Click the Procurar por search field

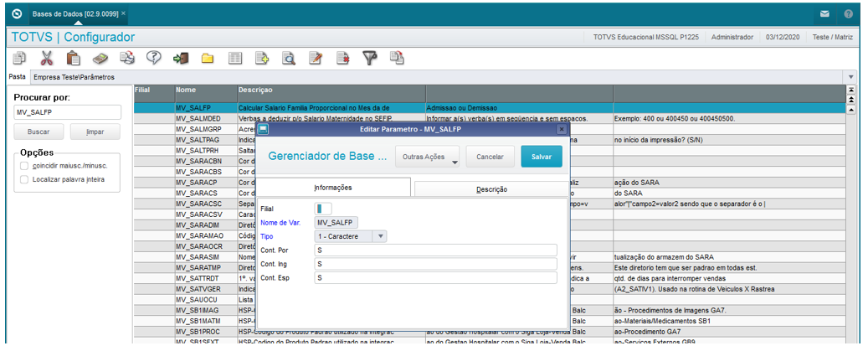coord(67,111)
